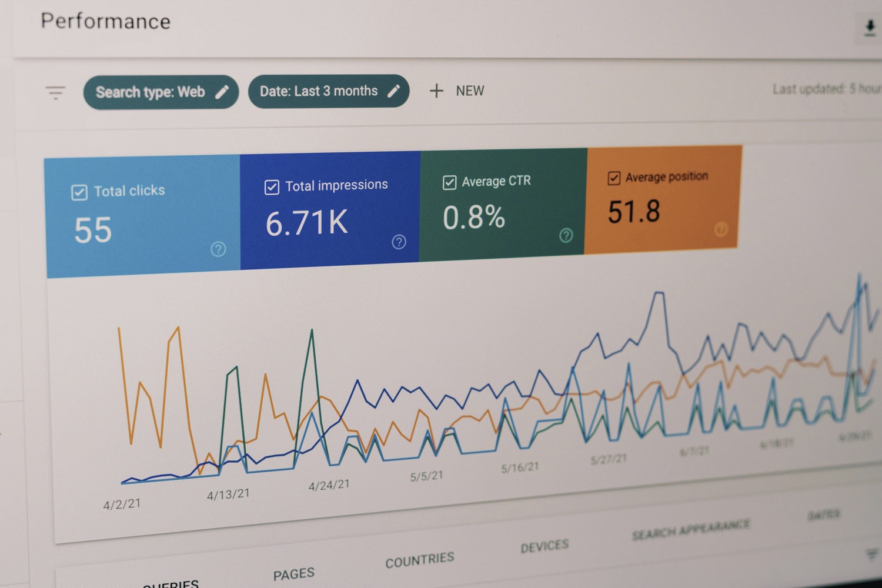
Task: Toggle the Average position metric off
Action: [614, 176]
